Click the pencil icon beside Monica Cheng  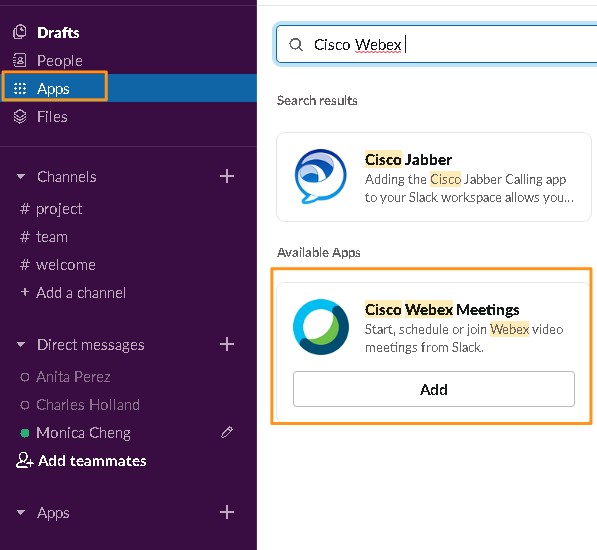(x=227, y=432)
